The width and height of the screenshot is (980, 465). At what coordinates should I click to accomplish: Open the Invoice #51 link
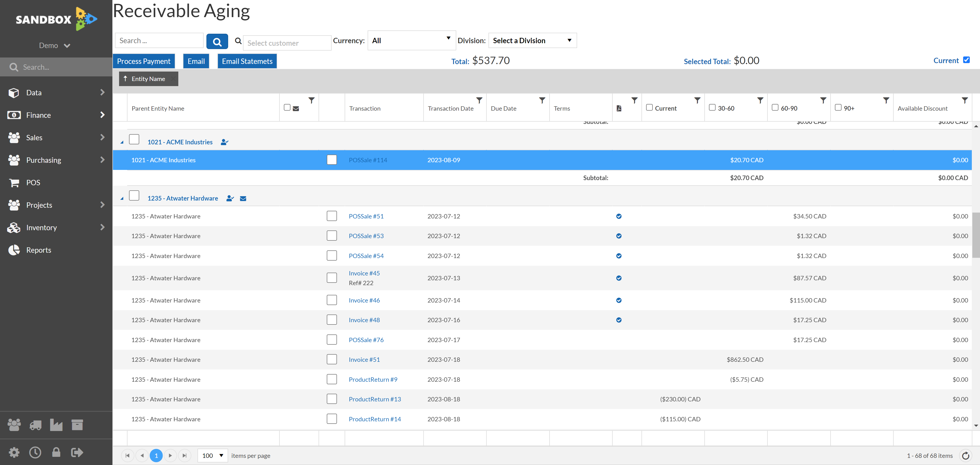coord(364,359)
